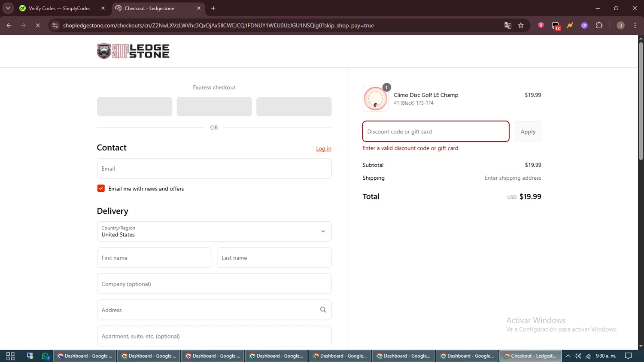Open the Chrome profile avatar

coord(620,25)
